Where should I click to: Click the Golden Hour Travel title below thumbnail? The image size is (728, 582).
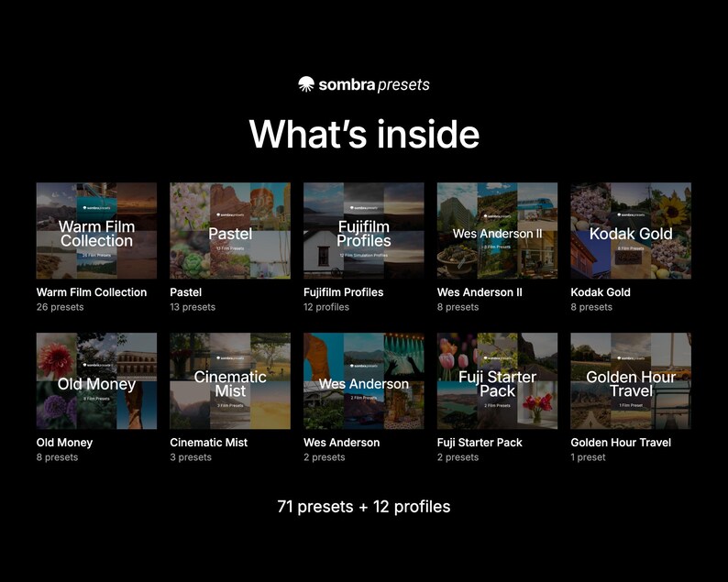pyautogui.click(x=621, y=443)
